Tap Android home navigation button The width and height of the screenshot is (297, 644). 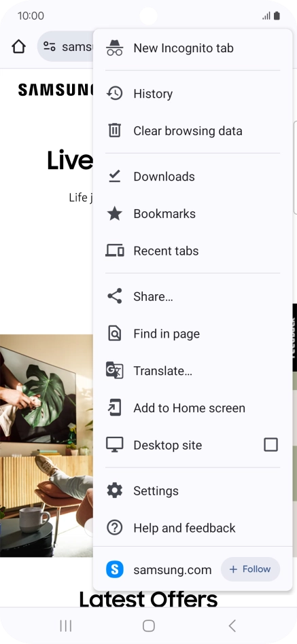click(x=149, y=626)
